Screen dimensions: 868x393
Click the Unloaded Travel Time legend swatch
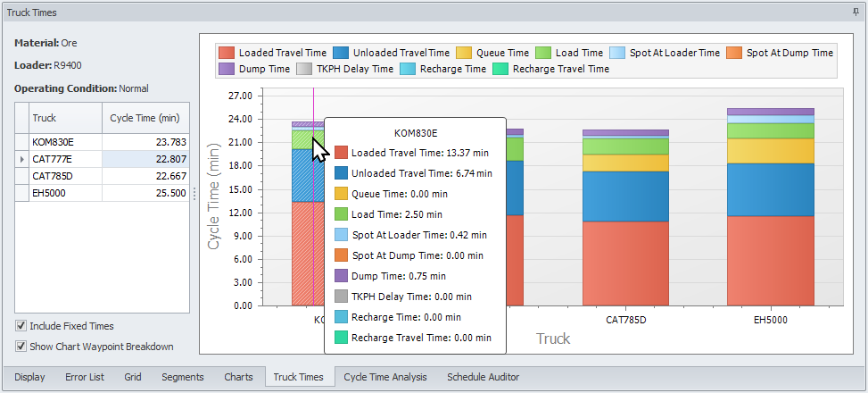pos(341,53)
